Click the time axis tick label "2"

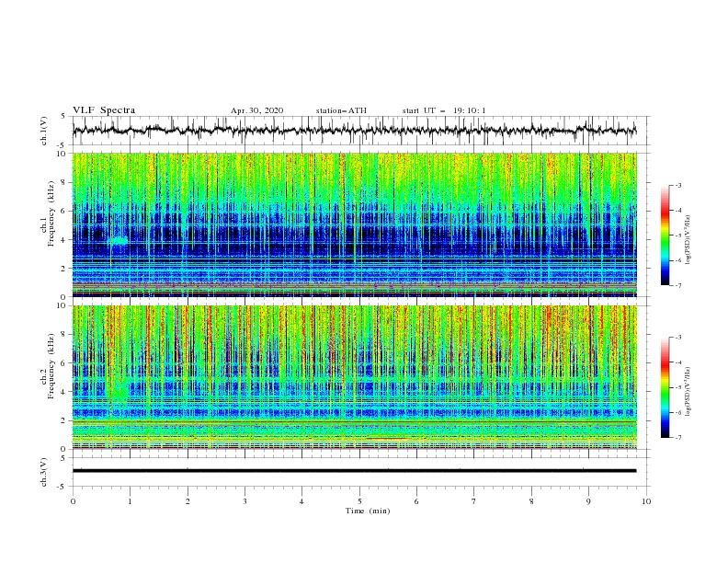[x=188, y=501]
